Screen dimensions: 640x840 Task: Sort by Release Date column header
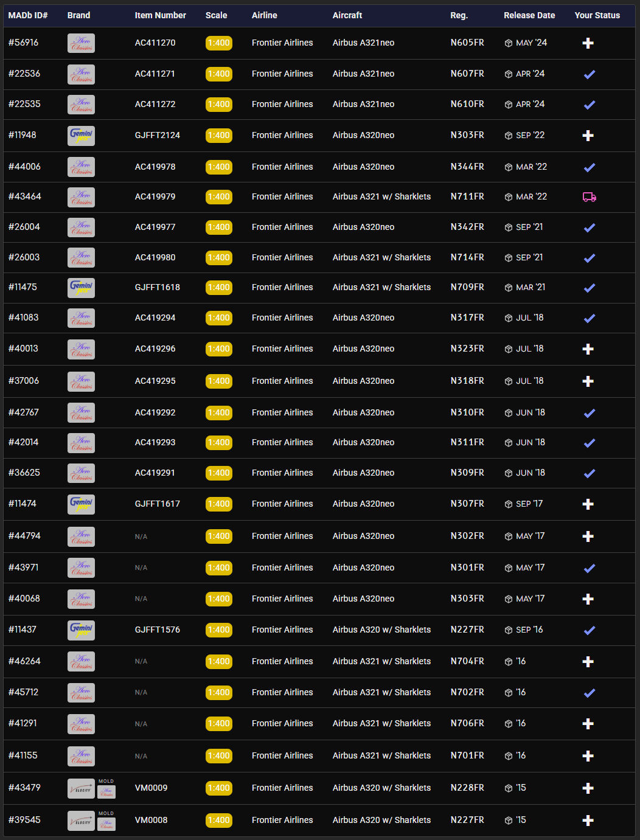point(529,15)
